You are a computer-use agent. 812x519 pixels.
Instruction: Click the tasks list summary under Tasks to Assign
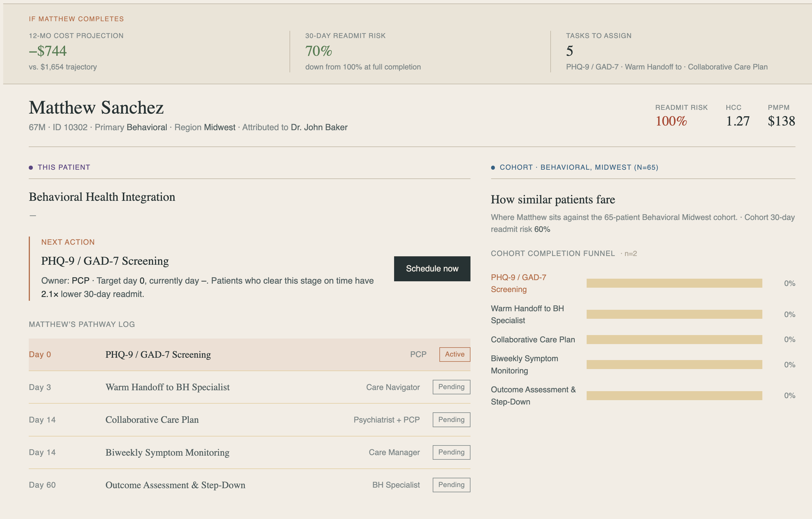click(x=667, y=67)
